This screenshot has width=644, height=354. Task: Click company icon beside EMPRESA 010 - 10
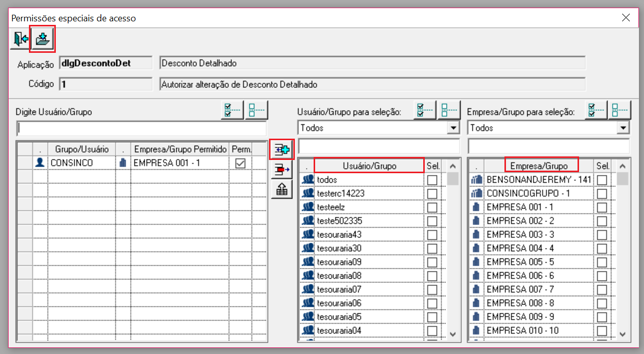click(x=476, y=330)
